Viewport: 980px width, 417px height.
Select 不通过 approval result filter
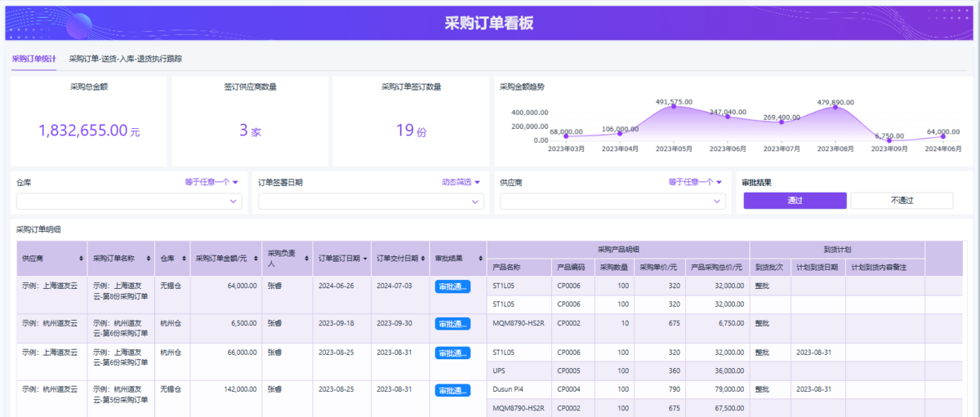coord(902,201)
